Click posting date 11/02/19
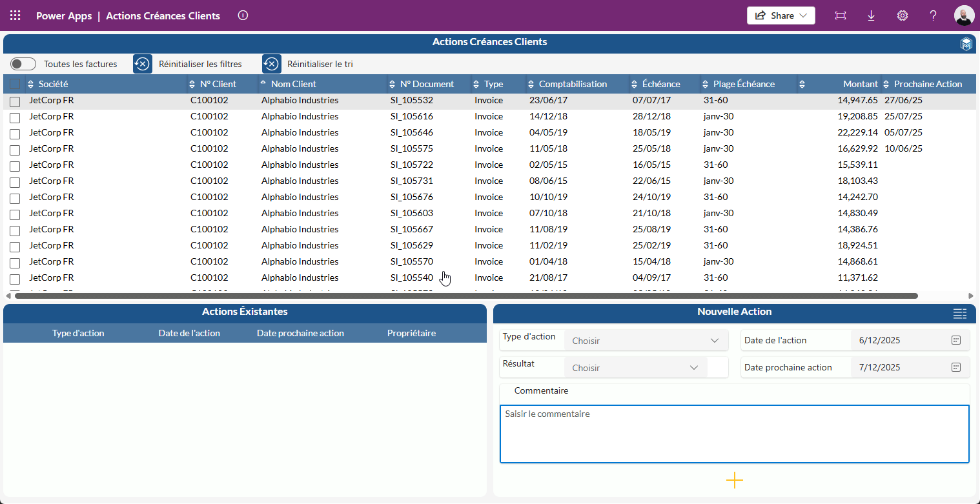Image resolution: width=980 pixels, height=504 pixels. 548,245
